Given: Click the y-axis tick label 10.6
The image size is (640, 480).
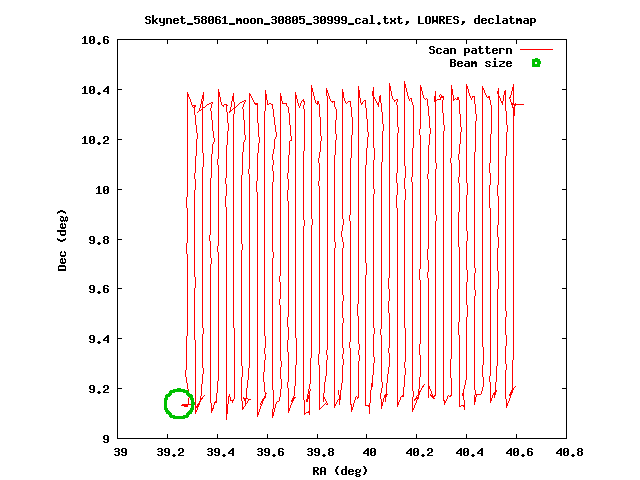Looking at the screenshot, I should (x=96, y=40).
